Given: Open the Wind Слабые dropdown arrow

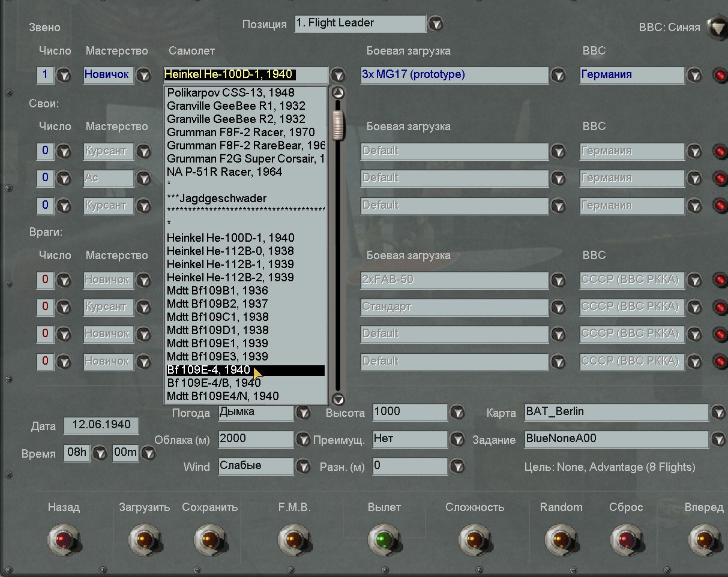Looking at the screenshot, I should [303, 467].
